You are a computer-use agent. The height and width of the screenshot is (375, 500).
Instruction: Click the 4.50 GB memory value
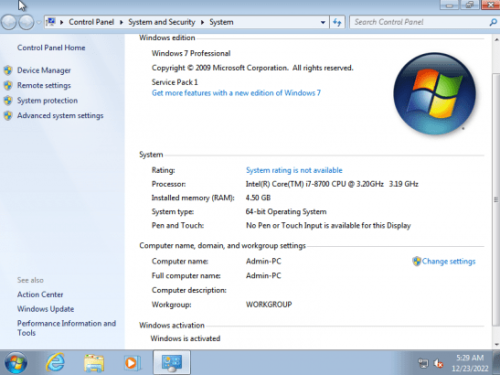(x=258, y=198)
